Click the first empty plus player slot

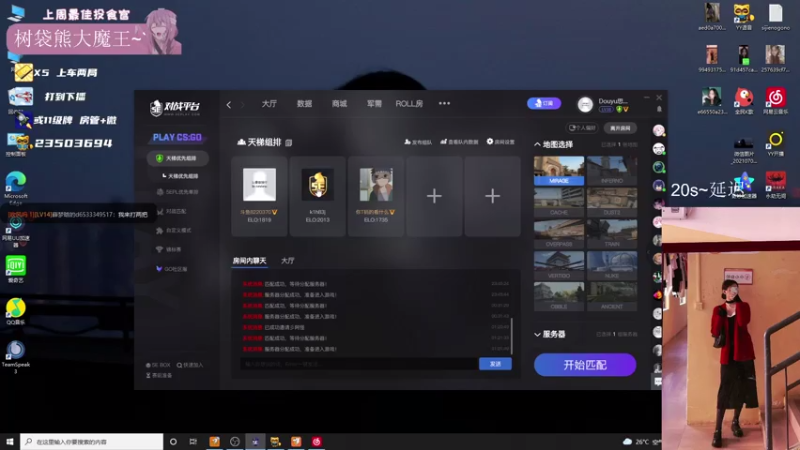(434, 196)
